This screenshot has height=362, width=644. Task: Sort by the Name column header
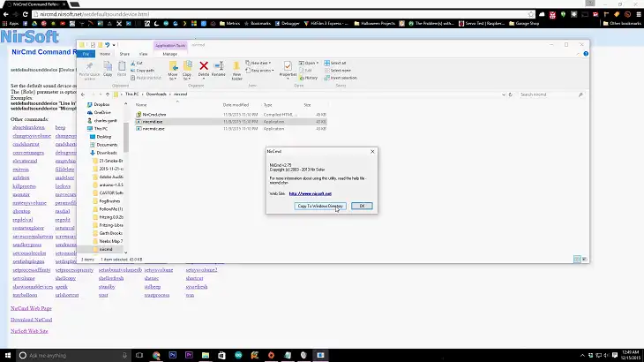[x=141, y=105]
